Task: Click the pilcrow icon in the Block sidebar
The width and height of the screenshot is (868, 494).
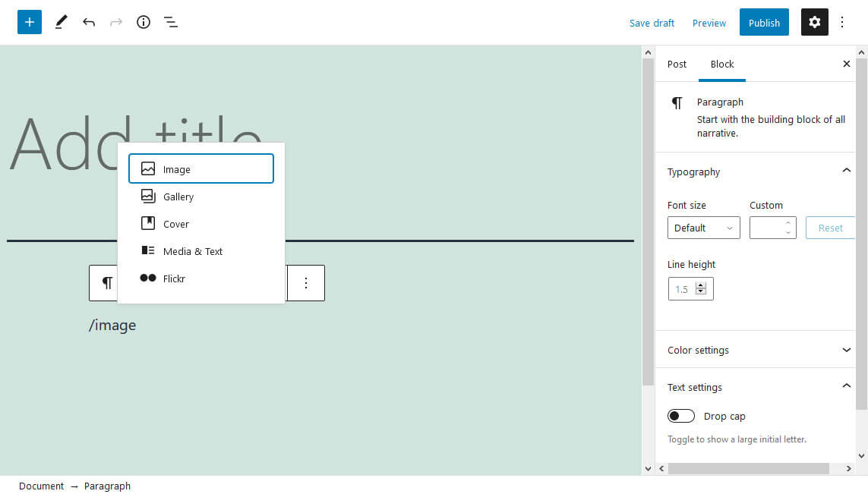Action: coord(677,102)
